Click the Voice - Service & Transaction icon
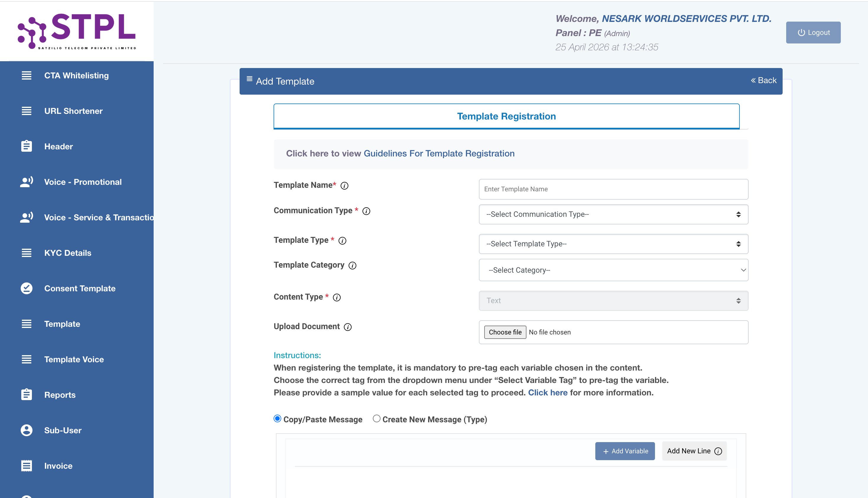868x498 pixels. point(26,217)
